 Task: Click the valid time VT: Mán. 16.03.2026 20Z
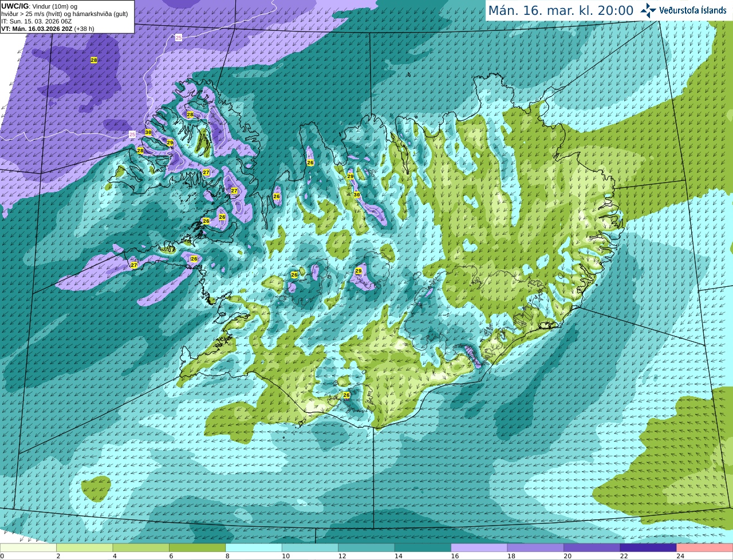coord(37,29)
